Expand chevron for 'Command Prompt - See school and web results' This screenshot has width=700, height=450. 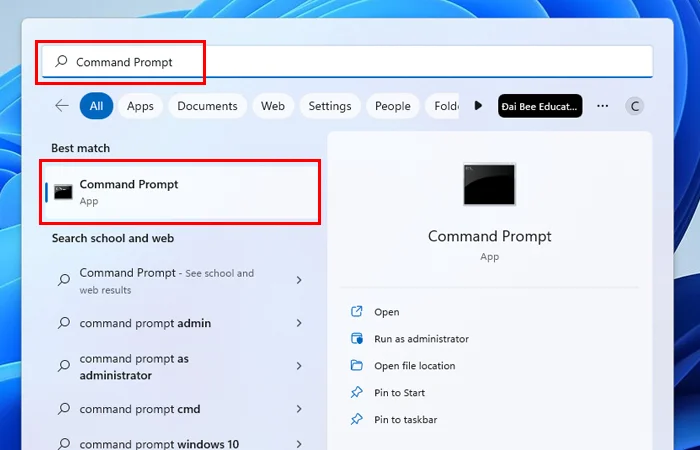[299, 280]
